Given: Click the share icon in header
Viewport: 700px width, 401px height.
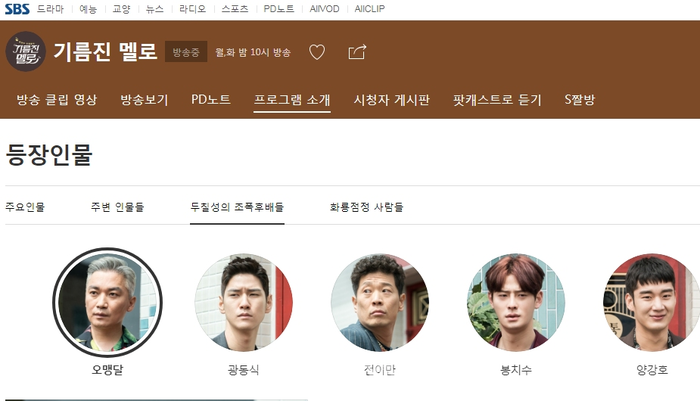Looking at the screenshot, I should click(357, 52).
